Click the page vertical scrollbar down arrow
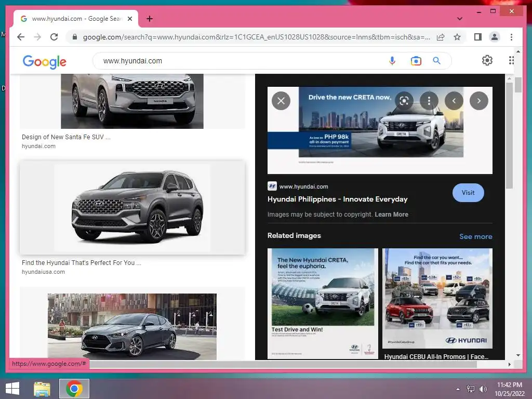 [x=518, y=355]
